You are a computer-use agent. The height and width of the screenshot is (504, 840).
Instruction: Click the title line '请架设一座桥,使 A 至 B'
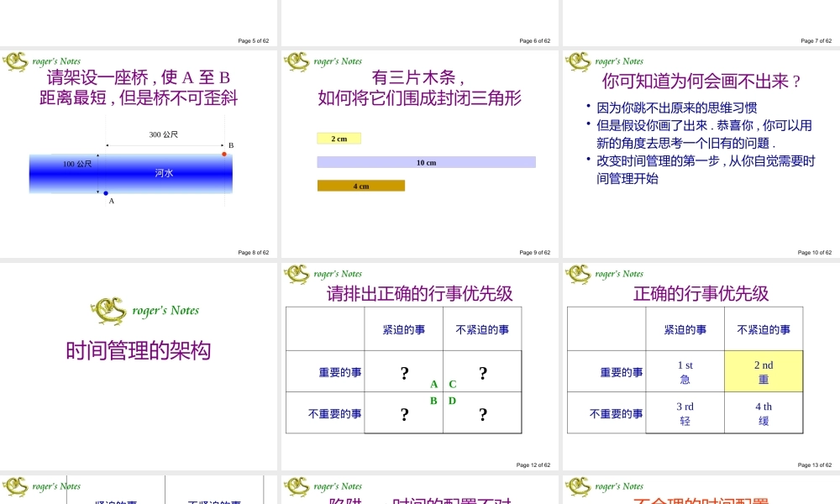click(x=139, y=77)
